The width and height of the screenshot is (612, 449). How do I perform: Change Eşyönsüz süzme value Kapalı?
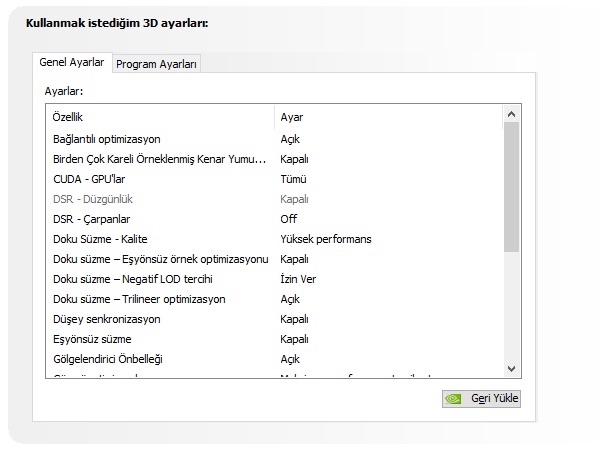coord(295,339)
